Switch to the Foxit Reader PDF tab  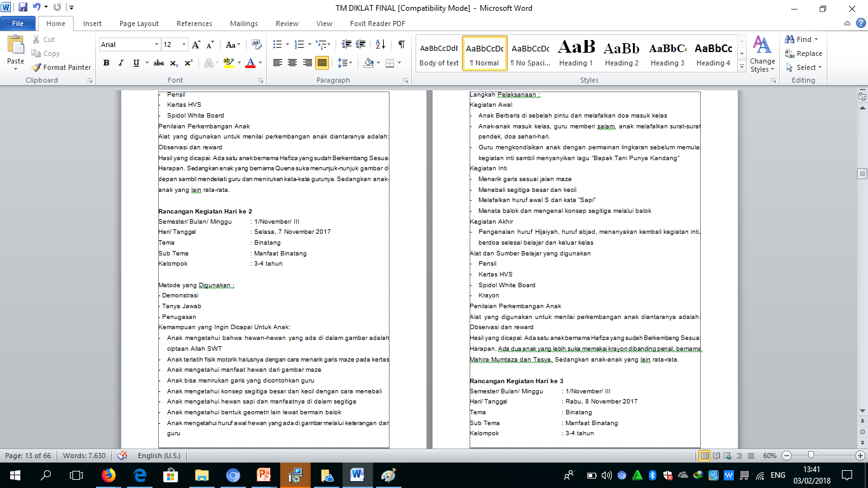click(377, 24)
